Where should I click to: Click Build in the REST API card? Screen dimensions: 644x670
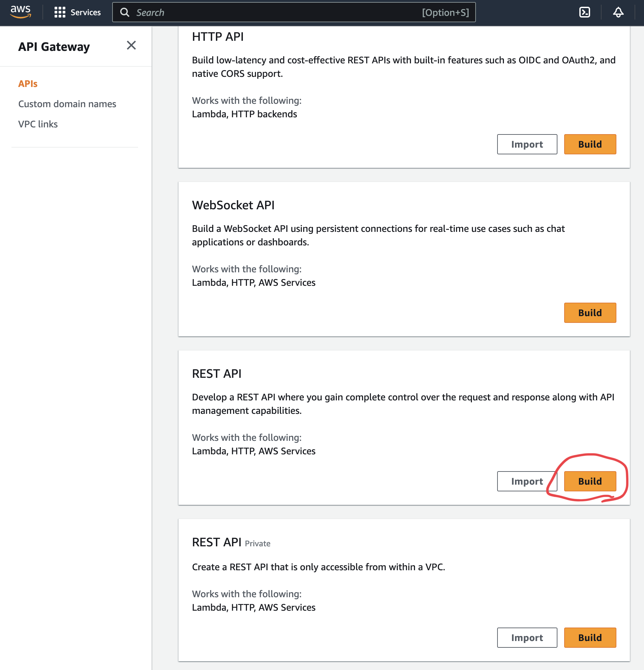coord(590,481)
